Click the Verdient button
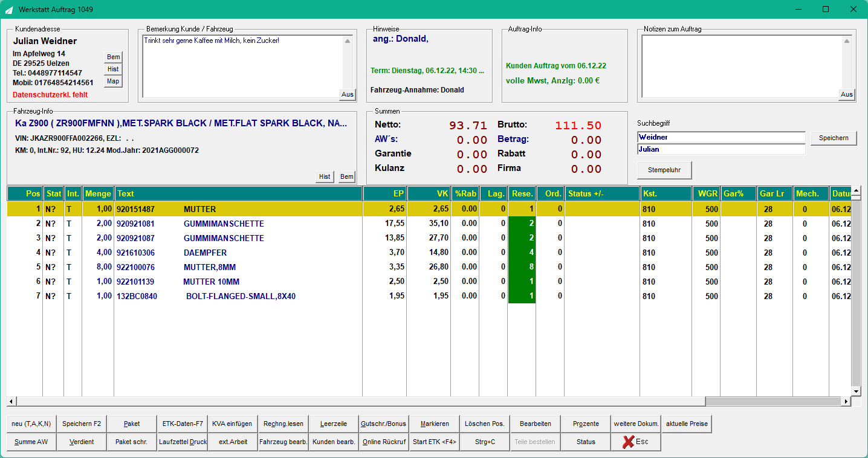This screenshot has height=458, width=868. [x=82, y=442]
